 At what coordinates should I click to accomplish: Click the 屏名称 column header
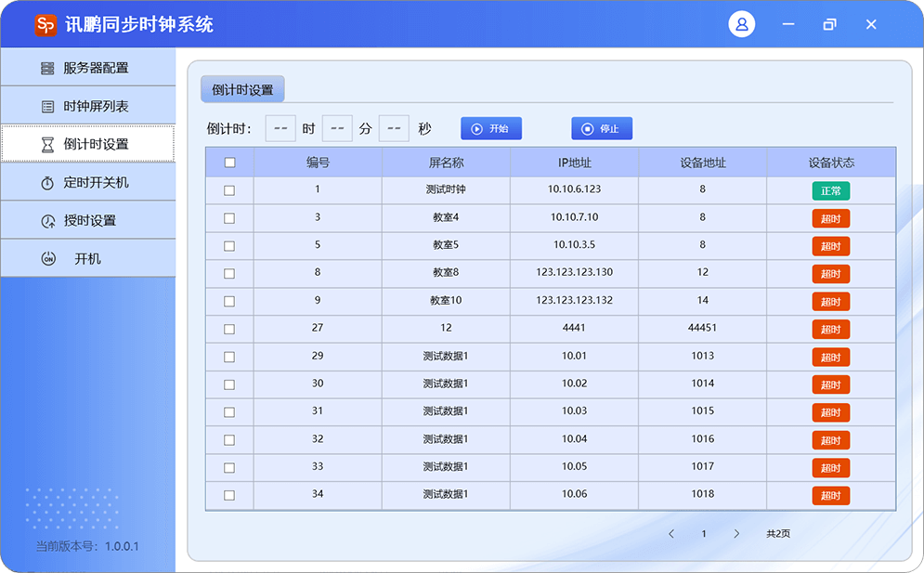446,163
